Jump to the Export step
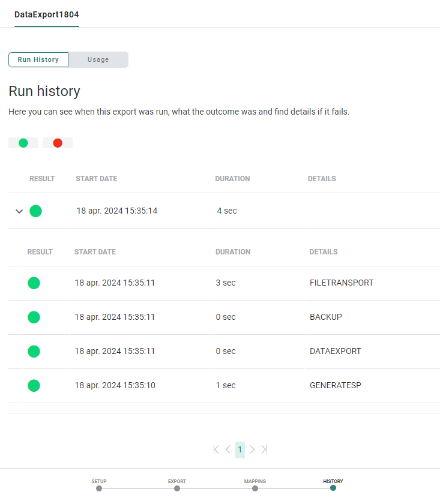Image resolution: width=440 pixels, height=504 pixels. (177, 488)
